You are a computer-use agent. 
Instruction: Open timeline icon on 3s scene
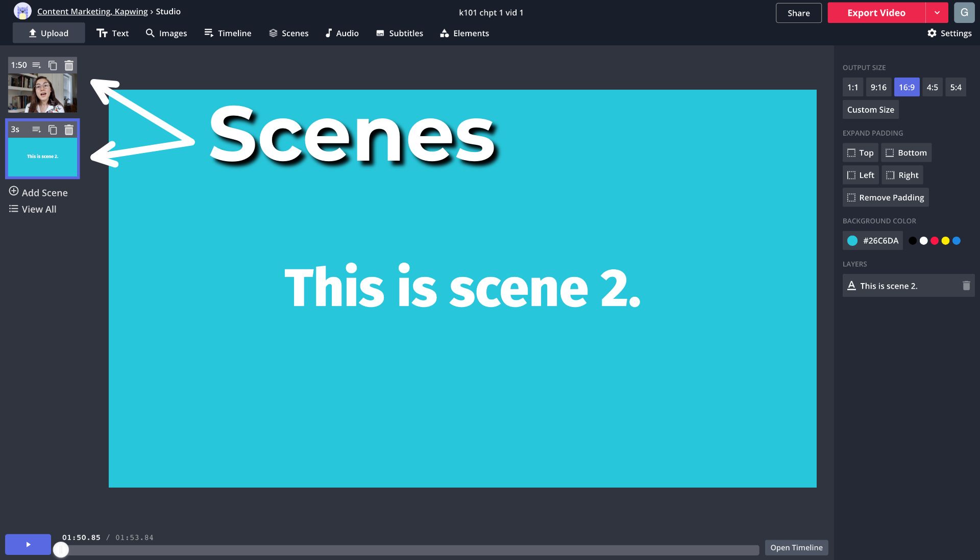point(36,130)
